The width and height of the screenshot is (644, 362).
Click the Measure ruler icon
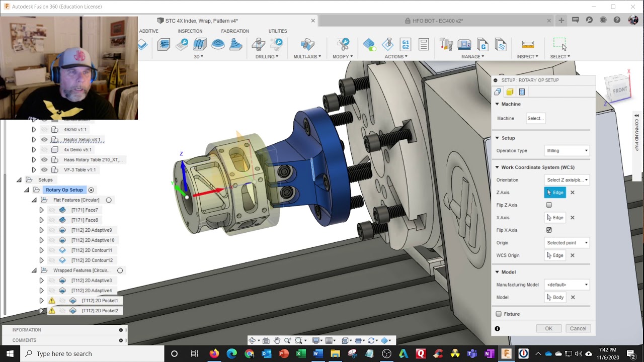click(528, 44)
